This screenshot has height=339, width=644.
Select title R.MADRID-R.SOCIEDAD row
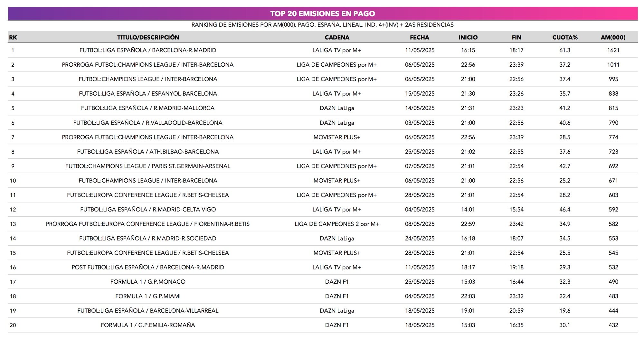click(x=148, y=239)
